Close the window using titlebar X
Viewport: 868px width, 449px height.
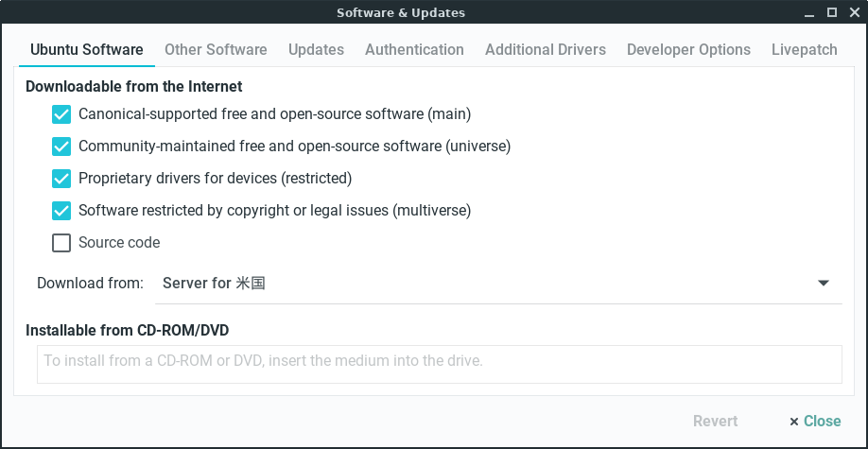click(855, 12)
